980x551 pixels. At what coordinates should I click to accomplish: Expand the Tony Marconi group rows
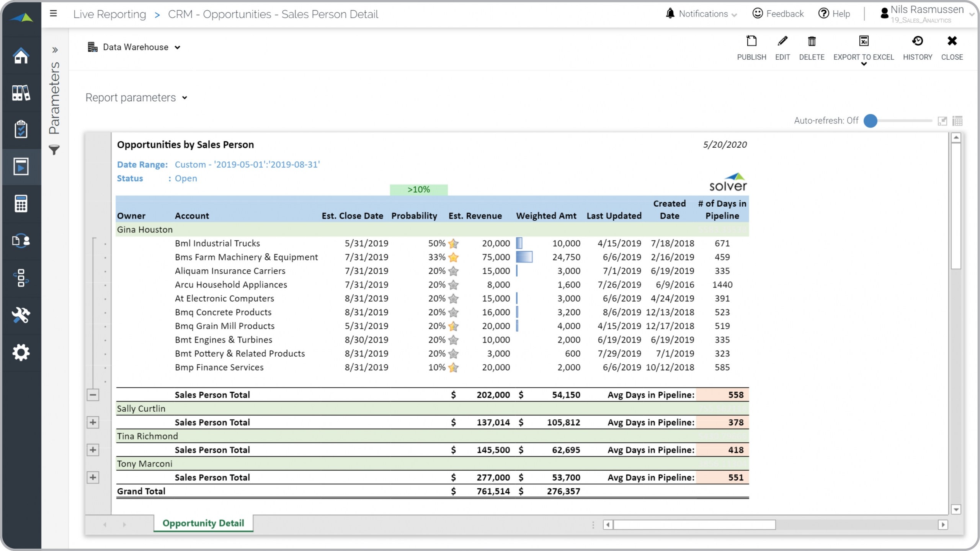[x=93, y=478]
